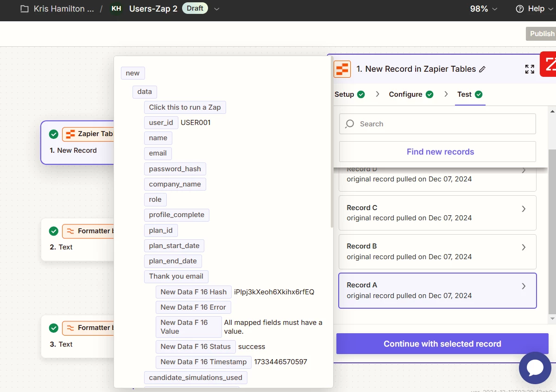Open the Draft status dropdown arrow
Viewport: 556px width, 392px height.
point(216,9)
